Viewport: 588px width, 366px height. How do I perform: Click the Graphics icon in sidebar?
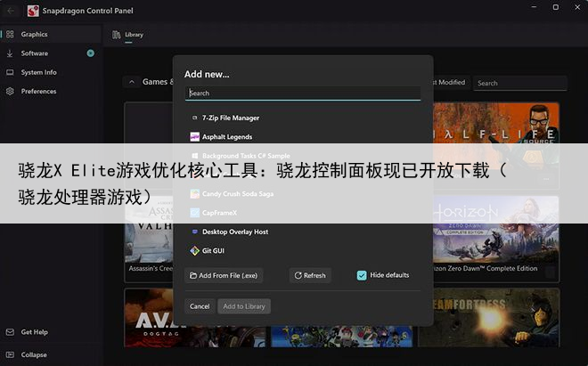(10, 34)
